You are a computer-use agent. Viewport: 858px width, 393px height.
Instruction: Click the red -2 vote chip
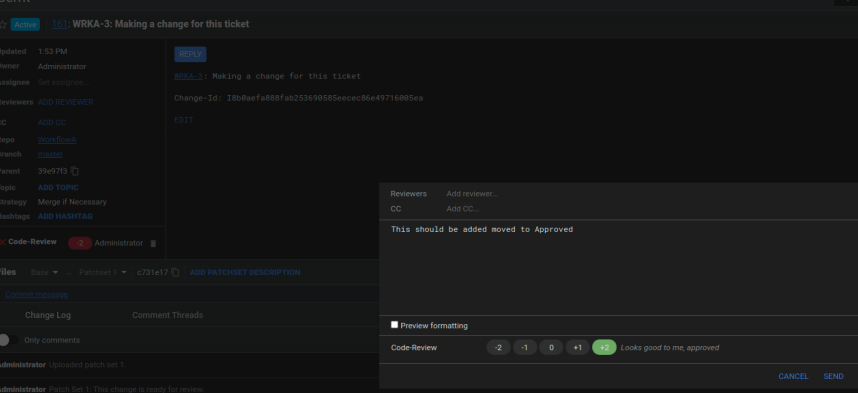pos(80,243)
